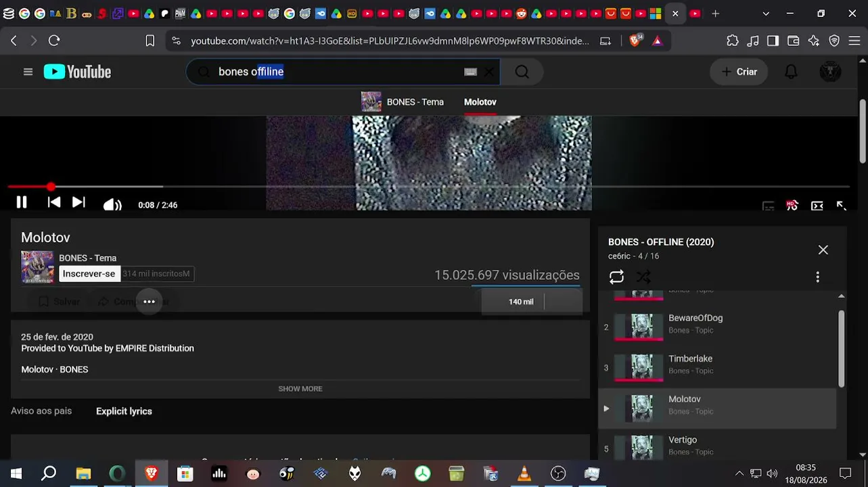Open a new browser tab
The image size is (868, 487).
pos(715,14)
